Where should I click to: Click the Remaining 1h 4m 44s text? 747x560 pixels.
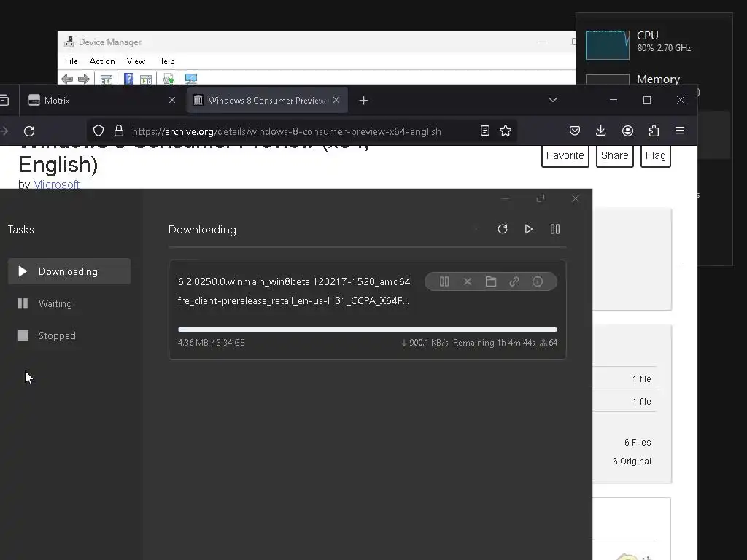coord(494,343)
